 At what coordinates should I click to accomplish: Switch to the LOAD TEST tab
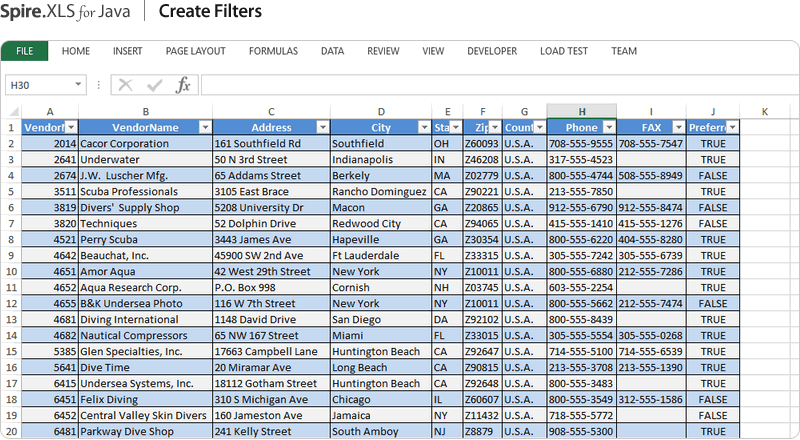pos(564,51)
